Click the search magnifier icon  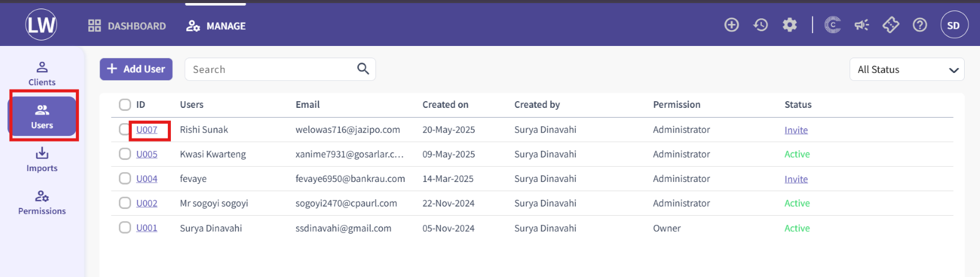tap(363, 69)
